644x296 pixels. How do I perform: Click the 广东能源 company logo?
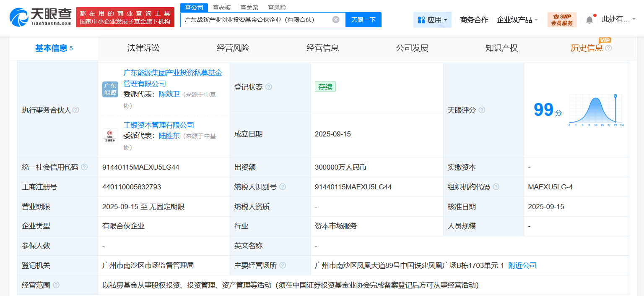point(110,89)
